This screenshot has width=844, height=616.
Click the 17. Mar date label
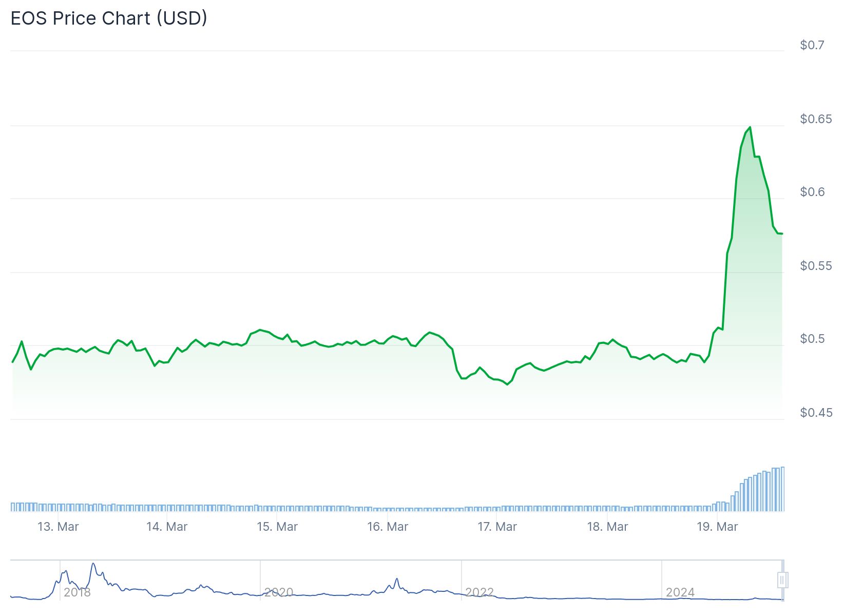tap(497, 527)
